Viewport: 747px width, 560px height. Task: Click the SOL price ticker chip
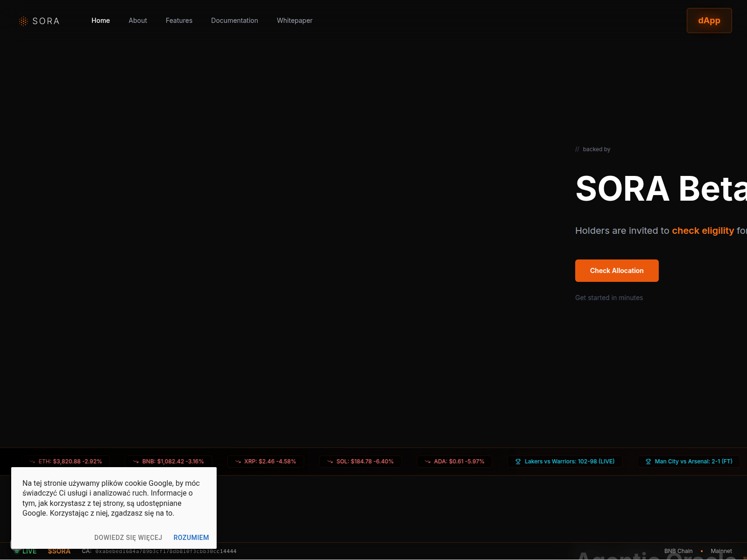(360, 462)
